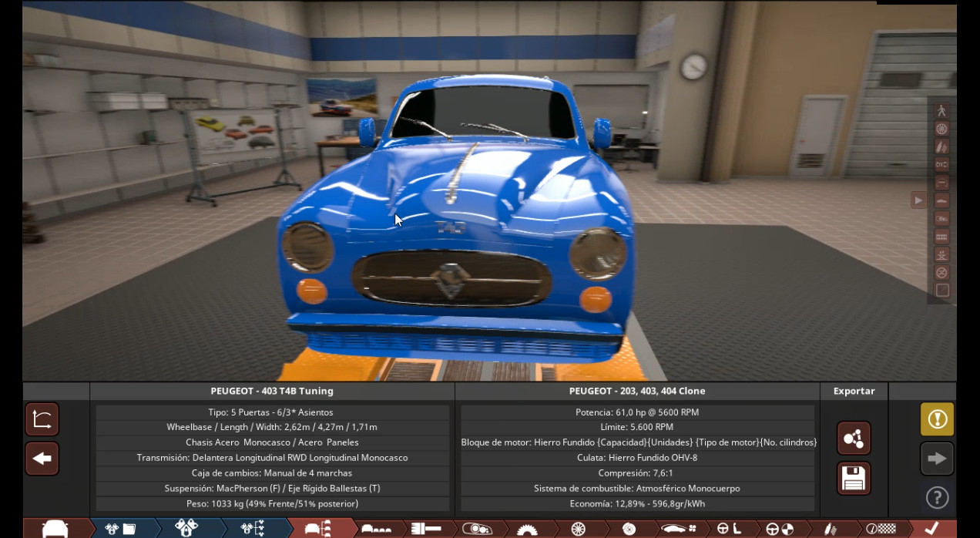Expand the side panel with the play arrow
980x538 pixels.
(x=918, y=200)
